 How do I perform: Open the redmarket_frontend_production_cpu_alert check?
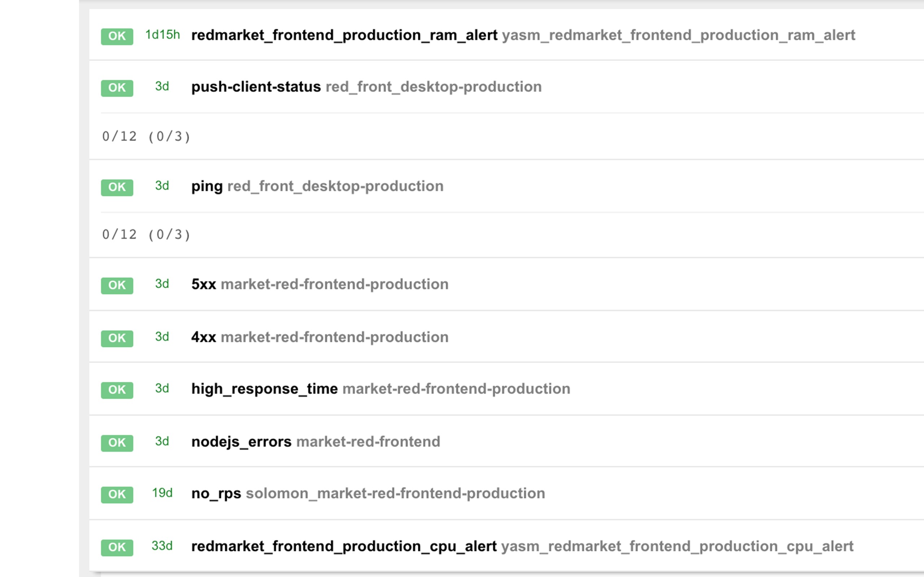pos(344,546)
